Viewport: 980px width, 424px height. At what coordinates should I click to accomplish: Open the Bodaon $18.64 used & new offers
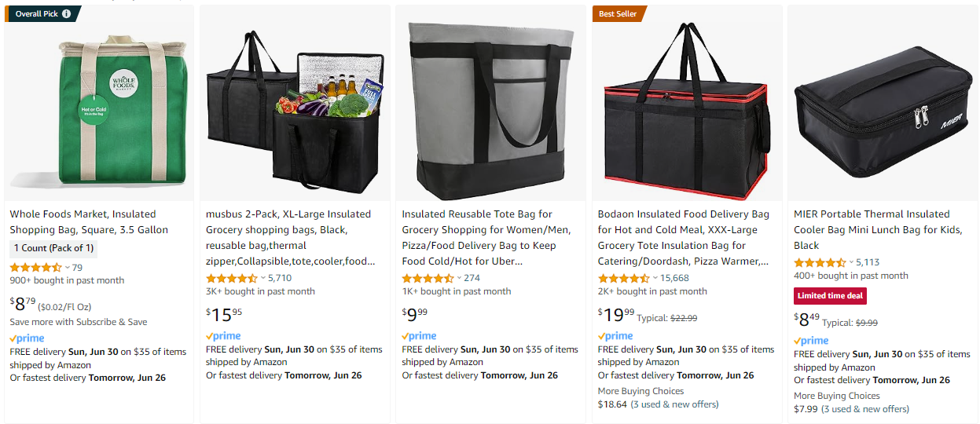coord(658,404)
